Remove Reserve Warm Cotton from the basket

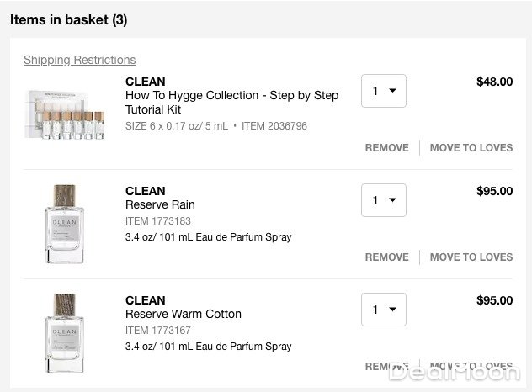tap(386, 366)
